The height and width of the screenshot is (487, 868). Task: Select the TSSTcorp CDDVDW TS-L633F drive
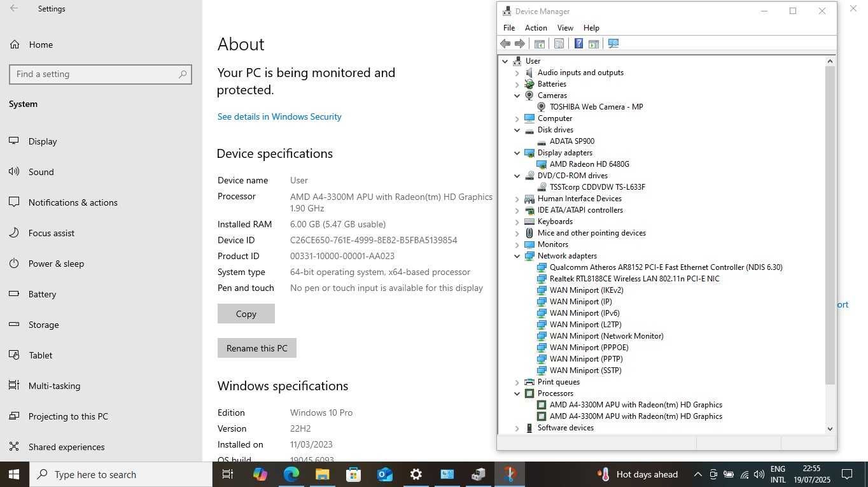pos(598,187)
